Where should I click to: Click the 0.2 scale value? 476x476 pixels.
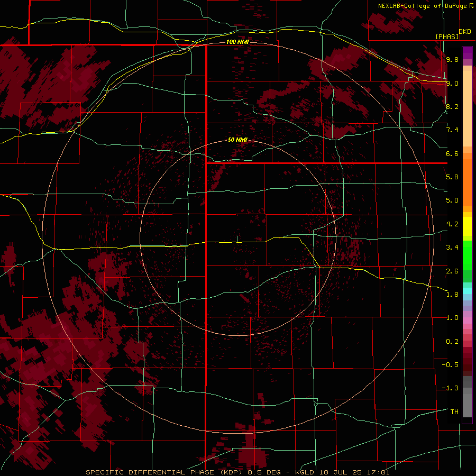[x=452, y=342]
